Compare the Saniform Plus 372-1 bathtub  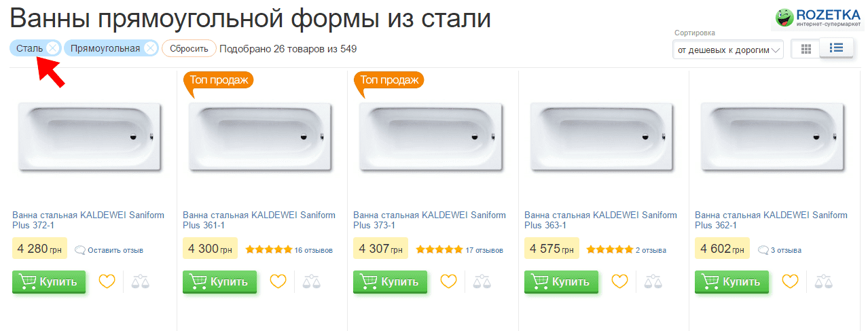tap(141, 281)
